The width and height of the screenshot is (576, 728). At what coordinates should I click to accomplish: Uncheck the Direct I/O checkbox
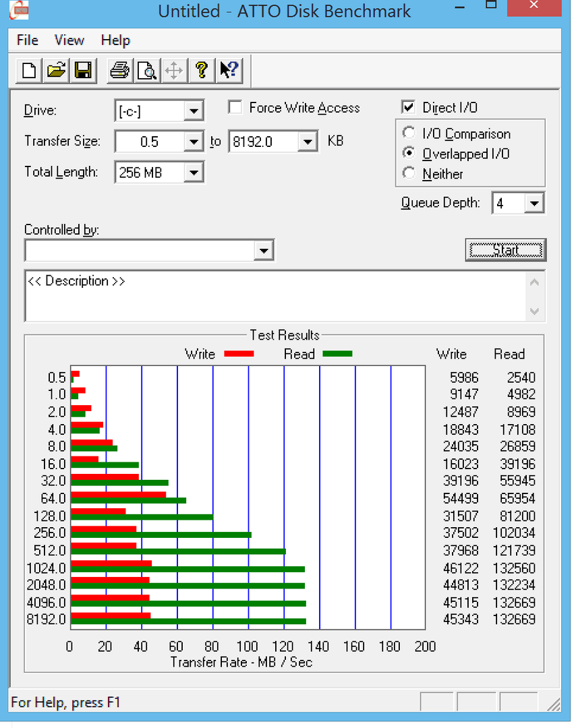coord(408,107)
